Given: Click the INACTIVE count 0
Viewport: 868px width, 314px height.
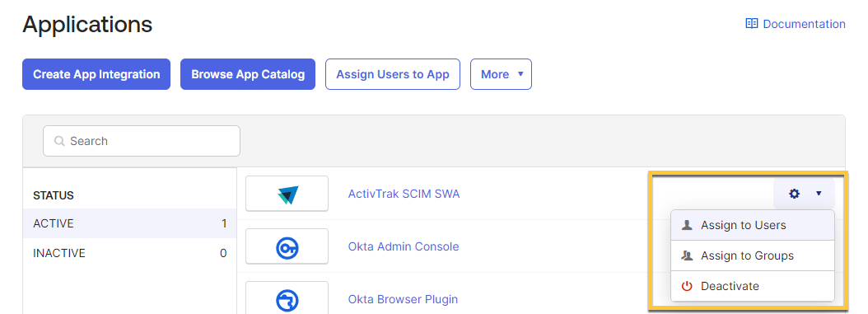Looking at the screenshot, I should pos(224,254).
